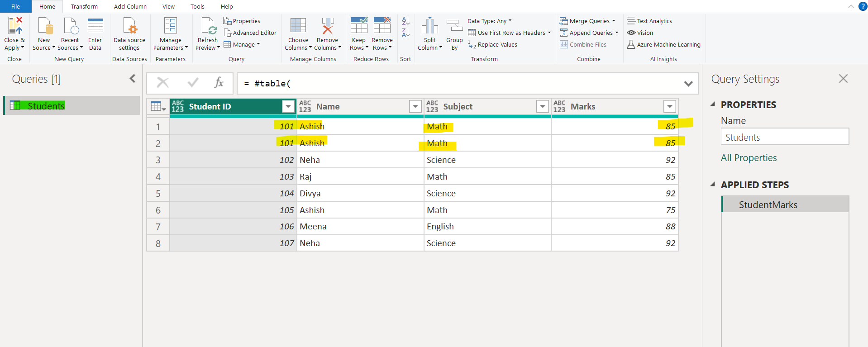868x347 pixels.
Task: Click the All Properties link
Action: [749, 158]
